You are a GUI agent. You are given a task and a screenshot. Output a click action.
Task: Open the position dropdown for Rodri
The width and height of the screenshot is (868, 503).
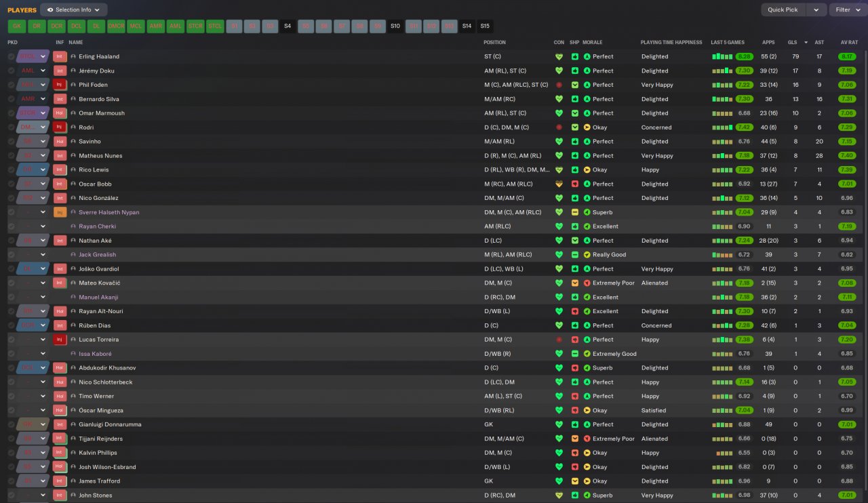pyautogui.click(x=43, y=127)
